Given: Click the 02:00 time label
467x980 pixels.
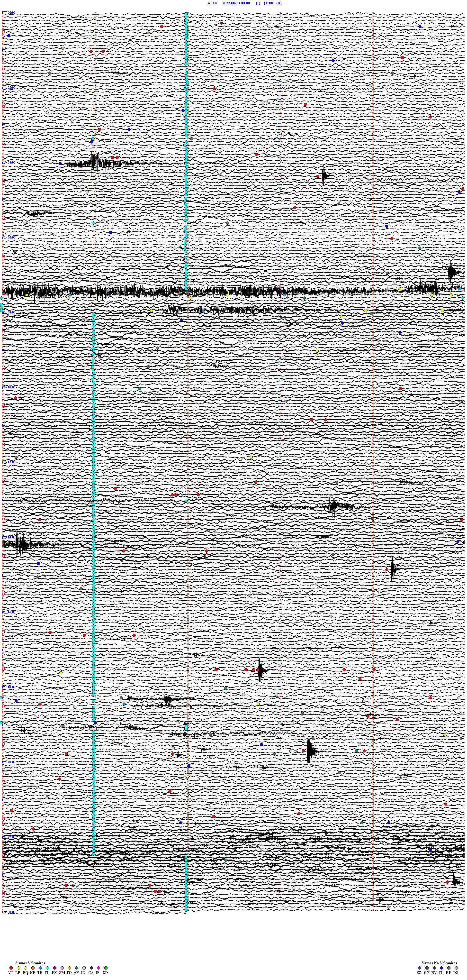Looking at the screenshot, I should (x=11, y=88).
